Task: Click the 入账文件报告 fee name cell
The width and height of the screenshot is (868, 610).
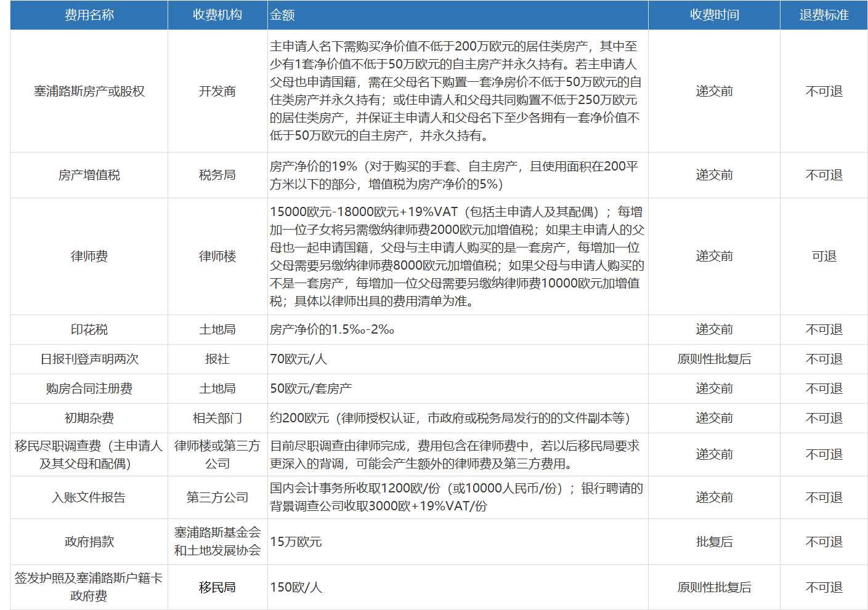Action: [x=89, y=497]
